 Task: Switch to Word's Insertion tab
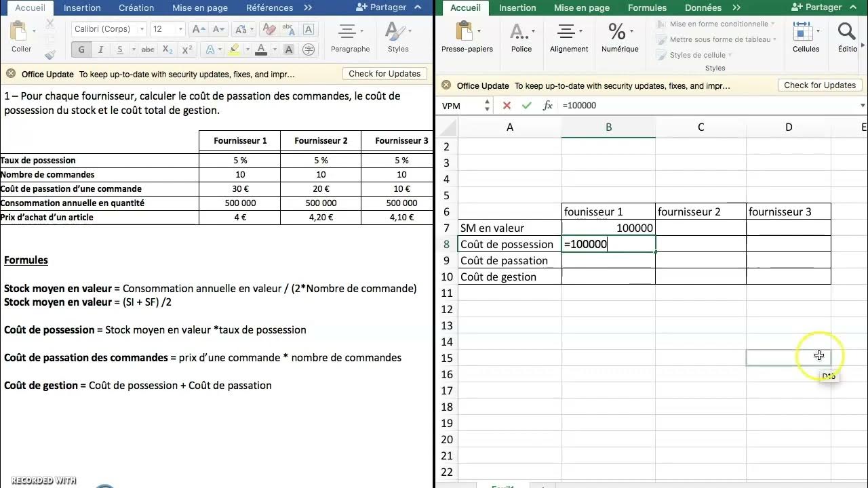(x=82, y=7)
